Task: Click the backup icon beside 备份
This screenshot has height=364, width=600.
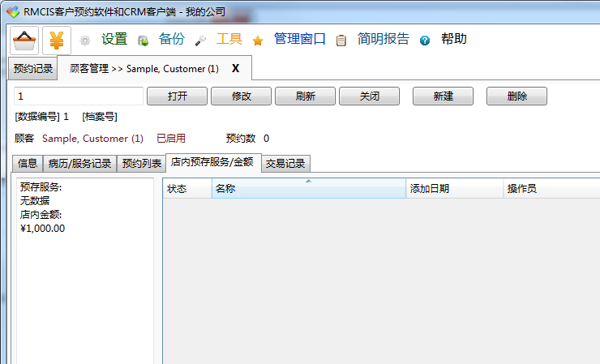Action: point(144,41)
